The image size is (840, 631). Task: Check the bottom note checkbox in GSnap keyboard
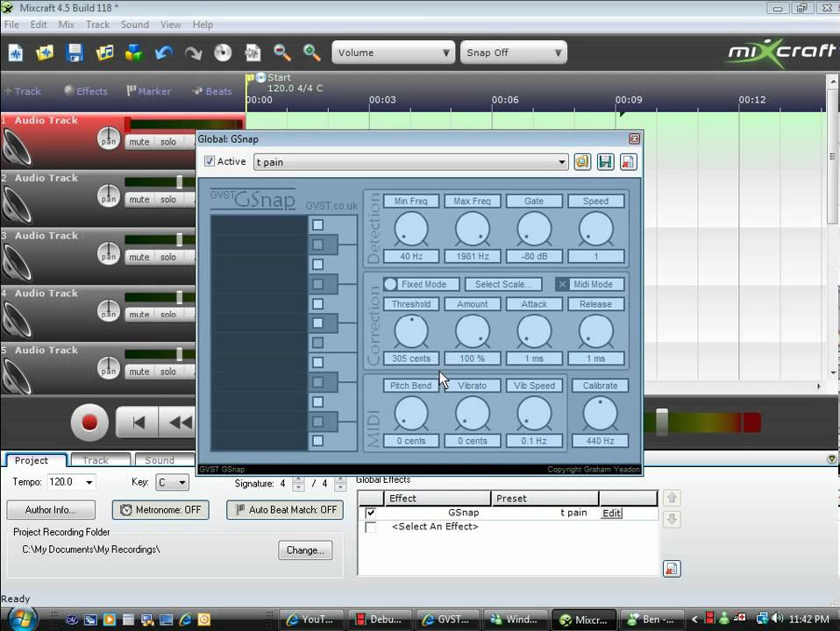tap(317, 441)
